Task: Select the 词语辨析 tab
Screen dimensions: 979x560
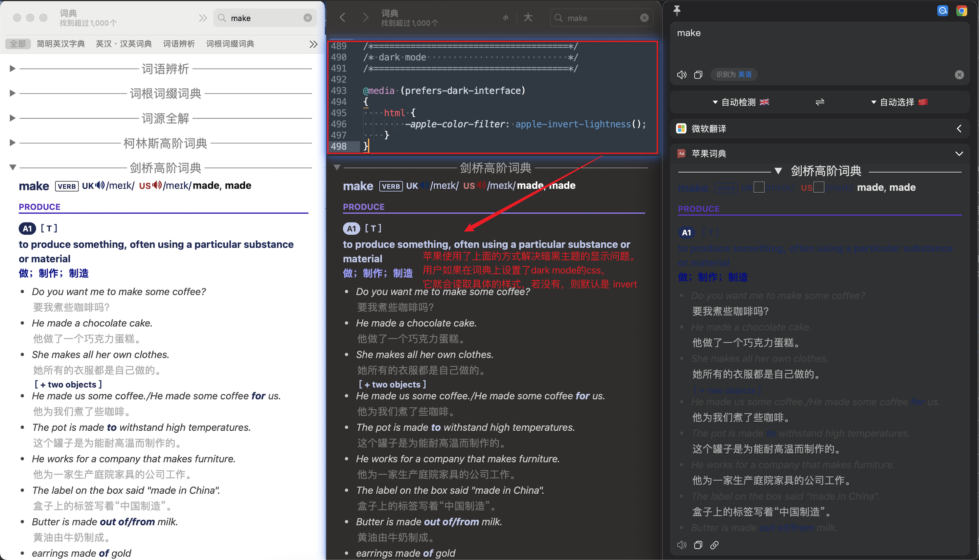Action: click(x=179, y=44)
